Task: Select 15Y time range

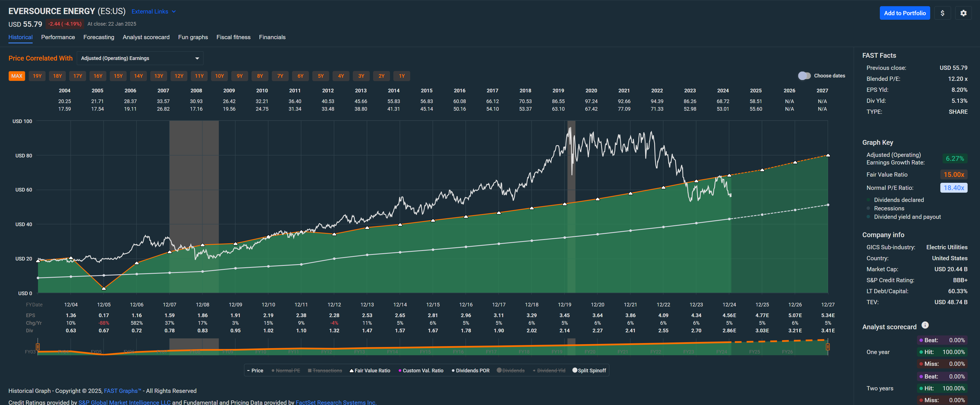Action: pyautogui.click(x=118, y=76)
